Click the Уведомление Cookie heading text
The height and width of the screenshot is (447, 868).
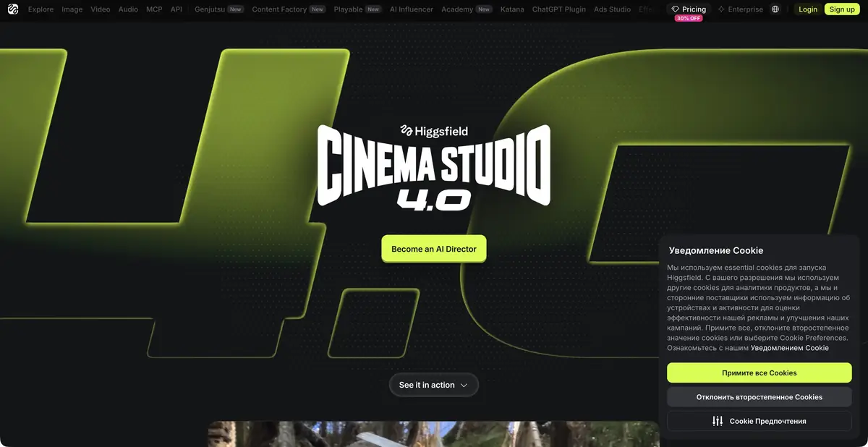tap(716, 250)
